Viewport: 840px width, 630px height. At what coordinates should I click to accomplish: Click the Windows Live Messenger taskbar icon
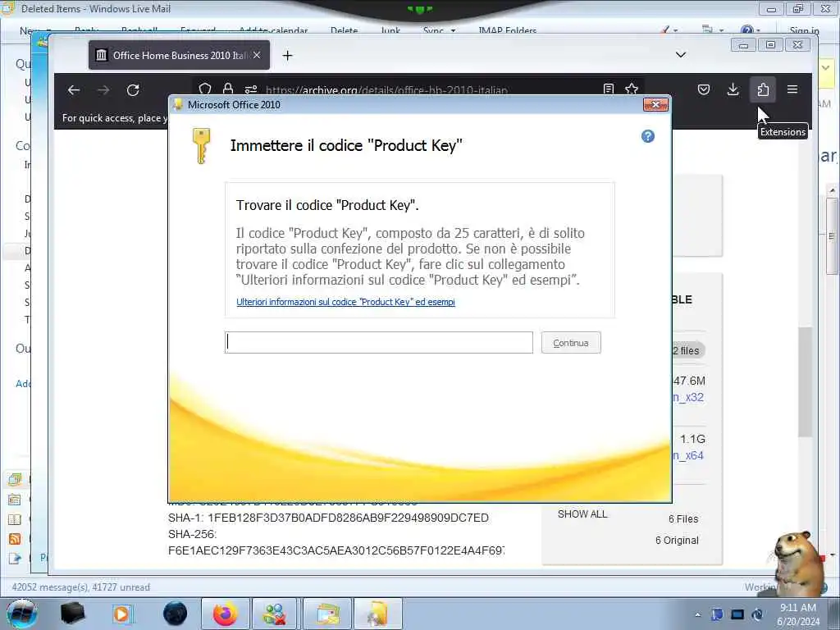274,614
